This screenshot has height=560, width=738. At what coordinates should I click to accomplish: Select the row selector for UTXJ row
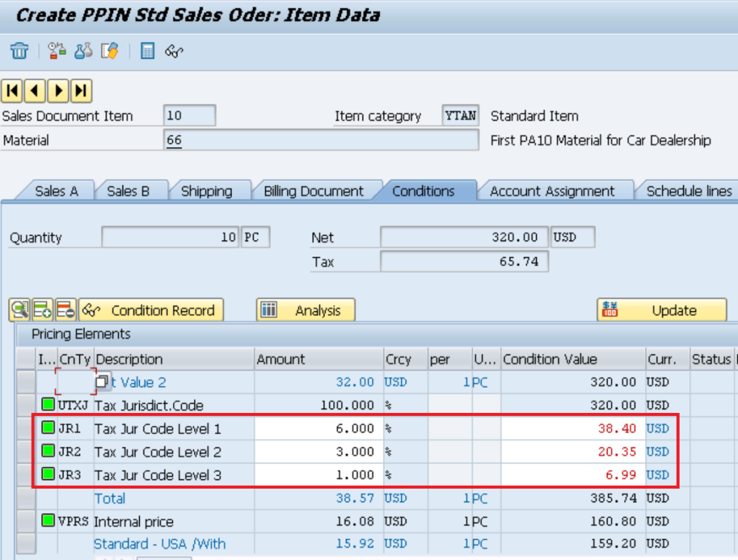click(25, 405)
